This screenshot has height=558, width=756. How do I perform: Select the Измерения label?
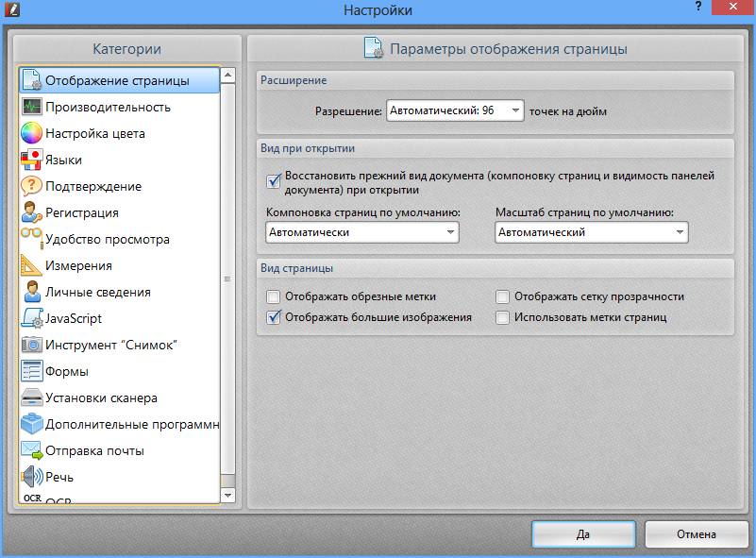point(78,265)
